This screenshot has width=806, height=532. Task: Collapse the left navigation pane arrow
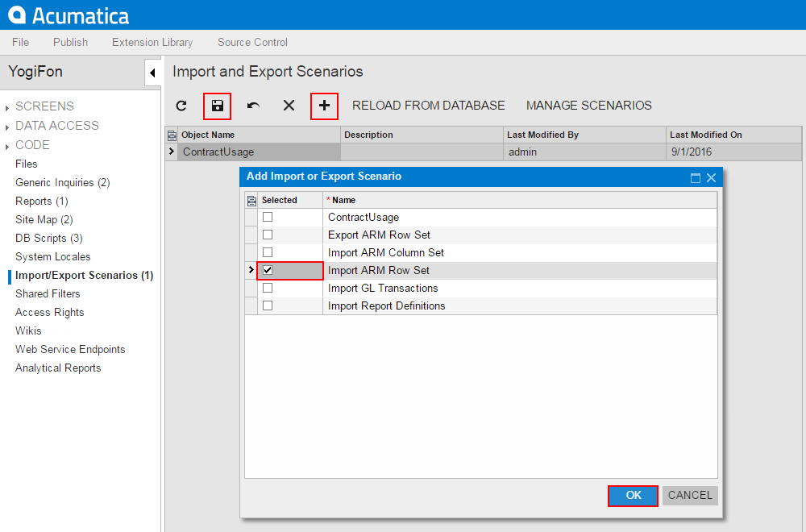point(152,73)
